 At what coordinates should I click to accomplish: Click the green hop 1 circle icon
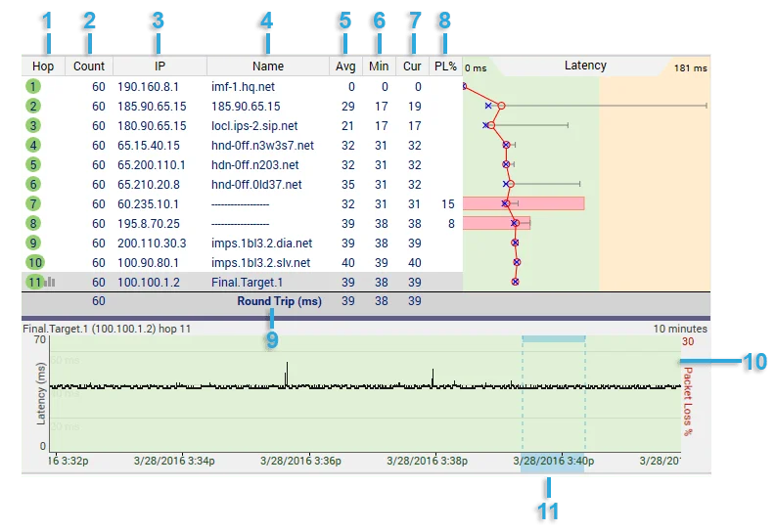[x=33, y=86]
